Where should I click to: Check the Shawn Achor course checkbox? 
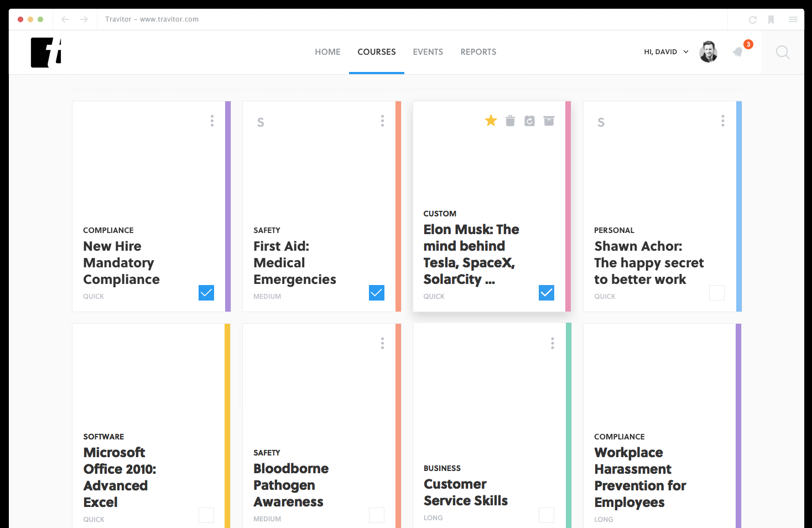click(x=717, y=293)
